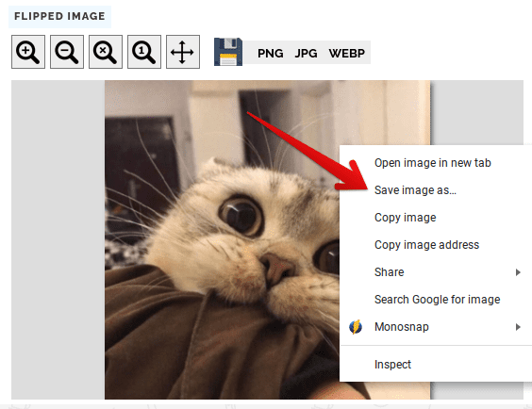Save the flipped image as PNG
The width and height of the screenshot is (532, 409).
point(271,53)
